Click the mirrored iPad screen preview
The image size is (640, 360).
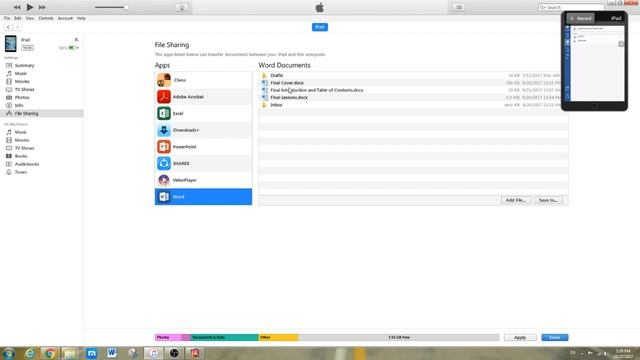click(x=595, y=63)
